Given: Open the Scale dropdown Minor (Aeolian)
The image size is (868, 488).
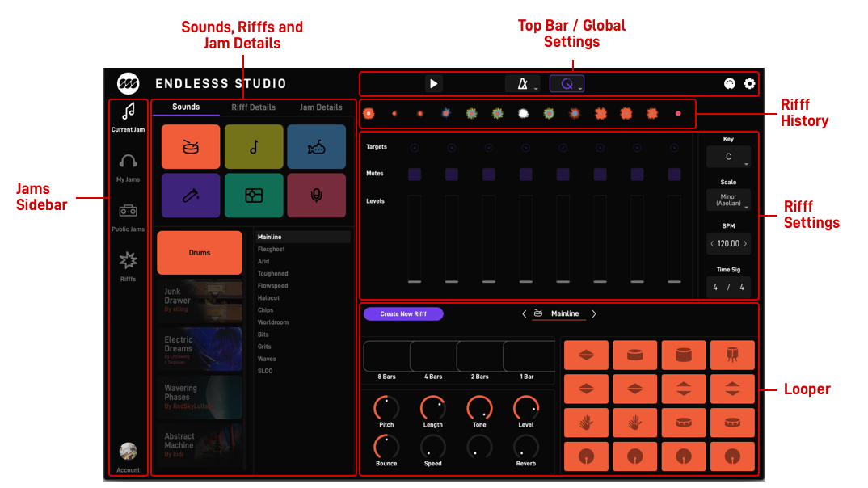Looking at the screenshot, I should point(728,200).
